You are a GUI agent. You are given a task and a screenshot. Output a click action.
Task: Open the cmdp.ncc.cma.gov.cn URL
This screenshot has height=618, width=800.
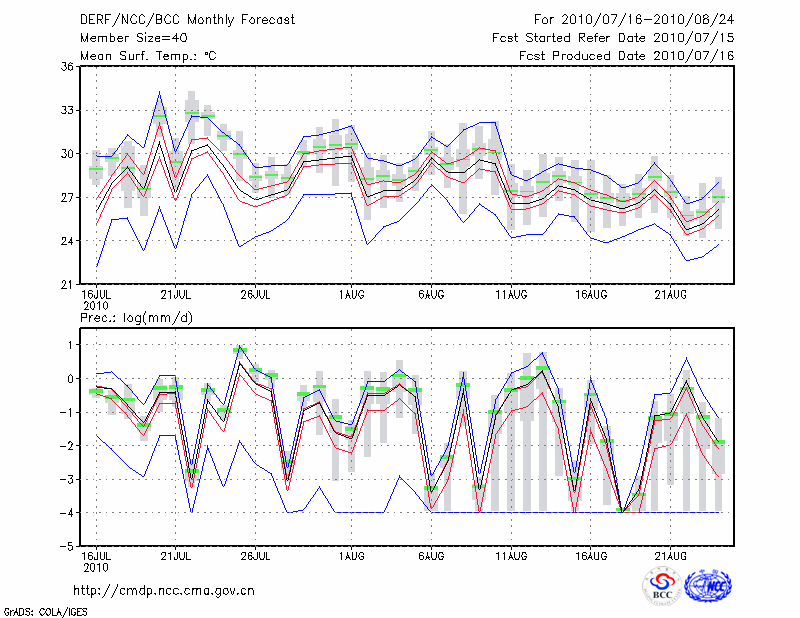click(x=164, y=590)
